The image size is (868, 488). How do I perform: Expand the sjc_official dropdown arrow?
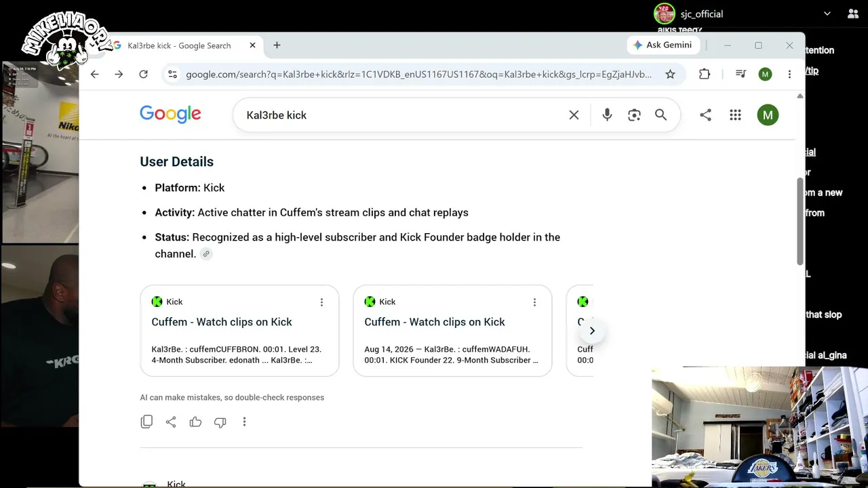[827, 14]
